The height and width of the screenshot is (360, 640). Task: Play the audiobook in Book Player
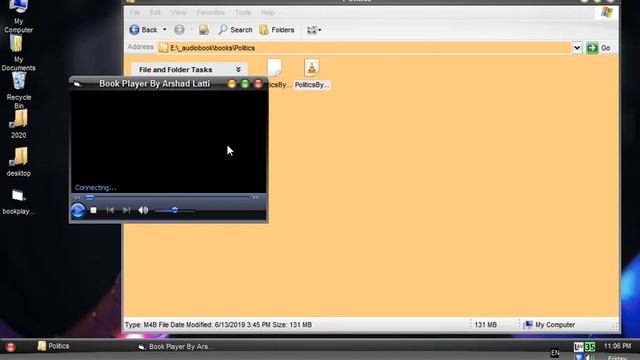[x=78, y=211]
